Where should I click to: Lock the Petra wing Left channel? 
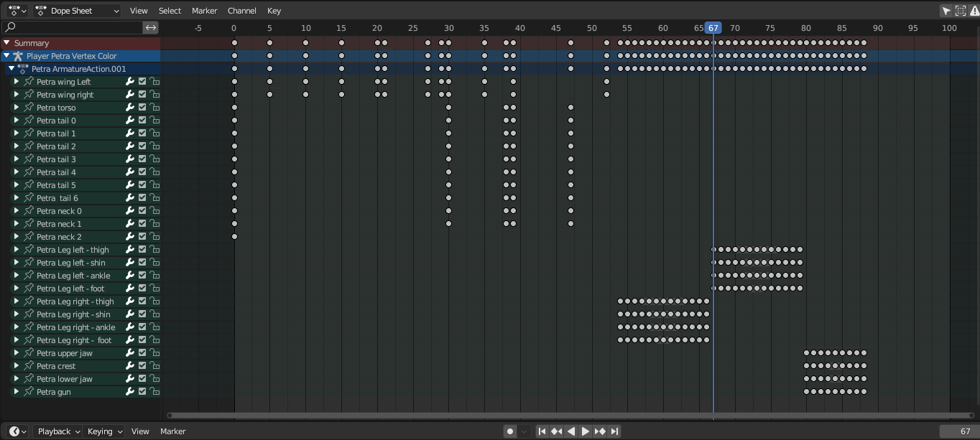154,82
